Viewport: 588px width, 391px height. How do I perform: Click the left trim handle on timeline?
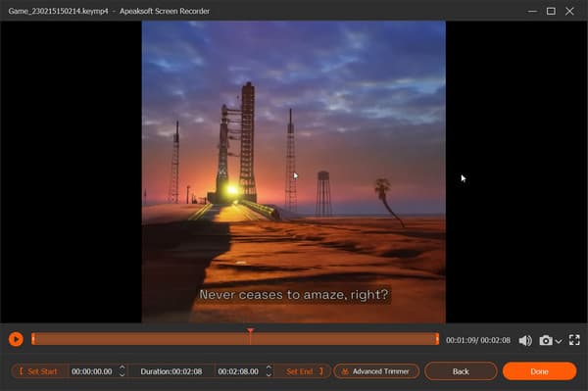(x=33, y=339)
